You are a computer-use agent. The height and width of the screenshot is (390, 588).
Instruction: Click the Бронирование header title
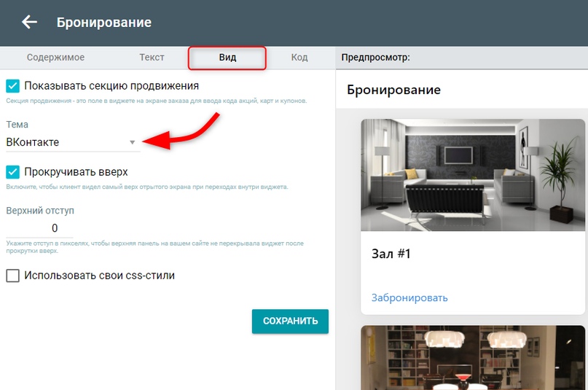point(104,23)
